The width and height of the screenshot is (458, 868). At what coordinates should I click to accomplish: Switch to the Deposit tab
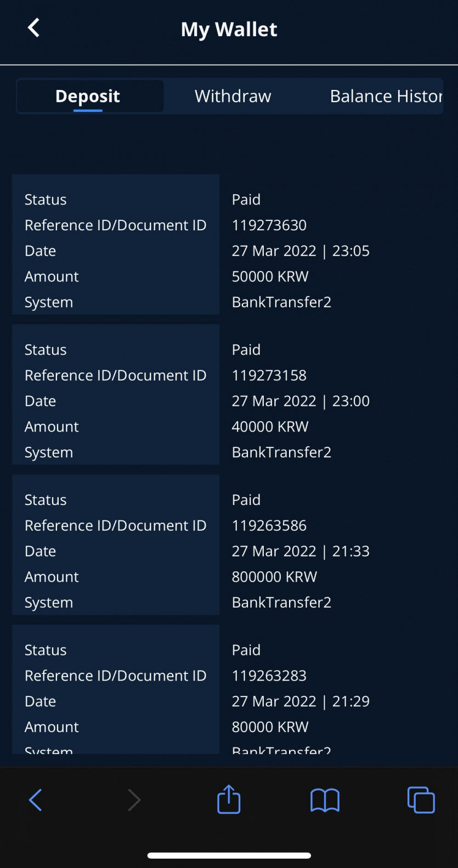(90, 96)
